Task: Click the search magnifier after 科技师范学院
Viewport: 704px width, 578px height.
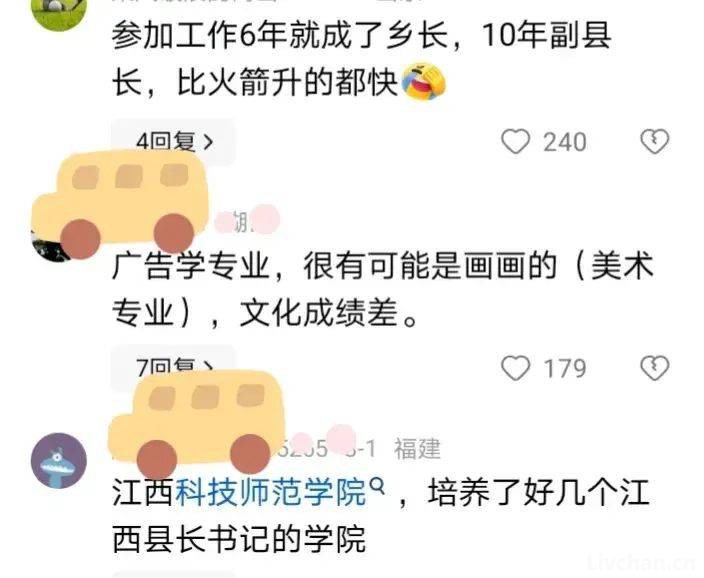Action: [x=377, y=486]
